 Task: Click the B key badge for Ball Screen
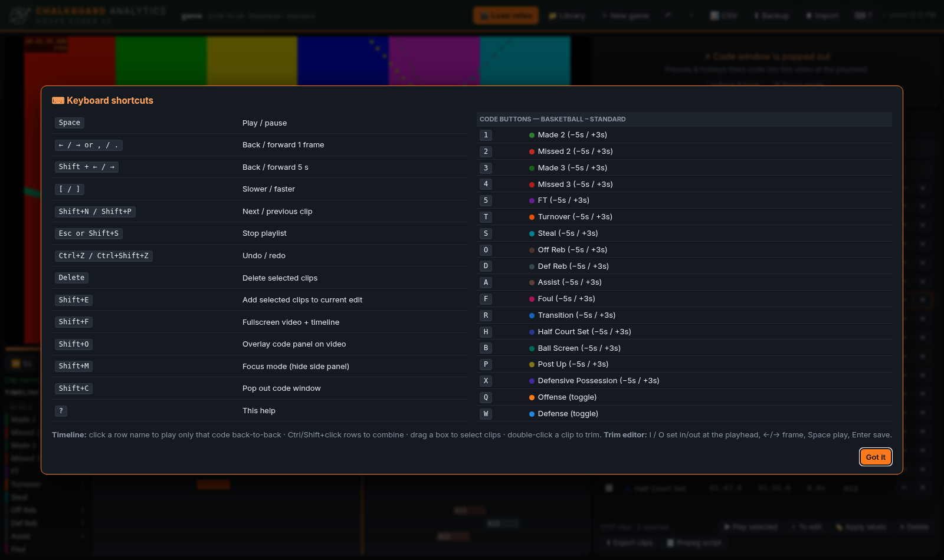coord(486,348)
